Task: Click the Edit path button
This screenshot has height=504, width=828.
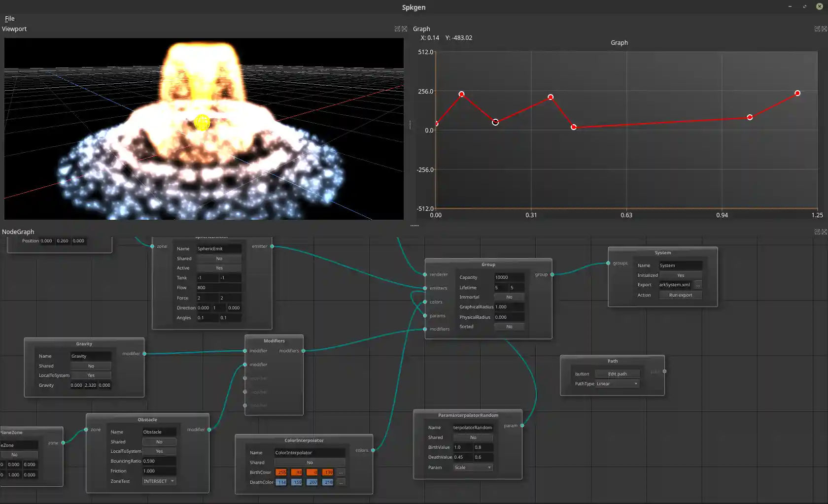Action: tap(617, 373)
